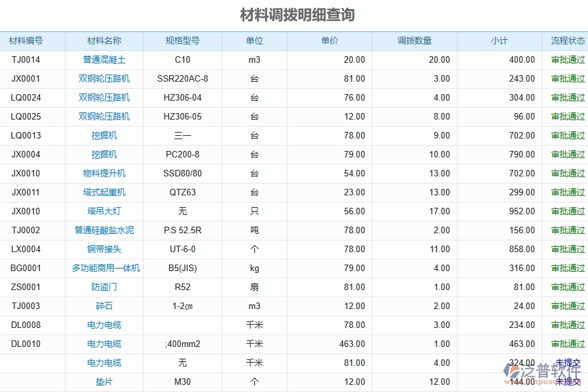The width and height of the screenshot is (588, 392).
Task: Click the 单价 column header
Action: [330, 41]
